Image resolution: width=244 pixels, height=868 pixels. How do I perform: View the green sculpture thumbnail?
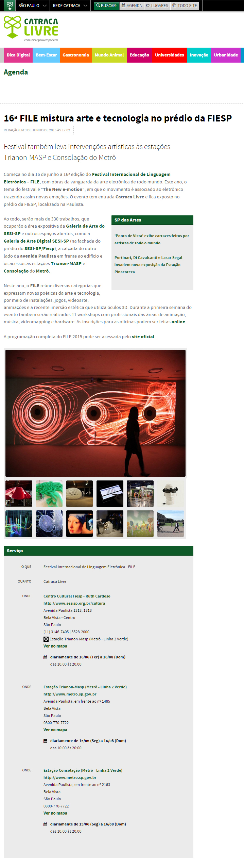point(49,494)
